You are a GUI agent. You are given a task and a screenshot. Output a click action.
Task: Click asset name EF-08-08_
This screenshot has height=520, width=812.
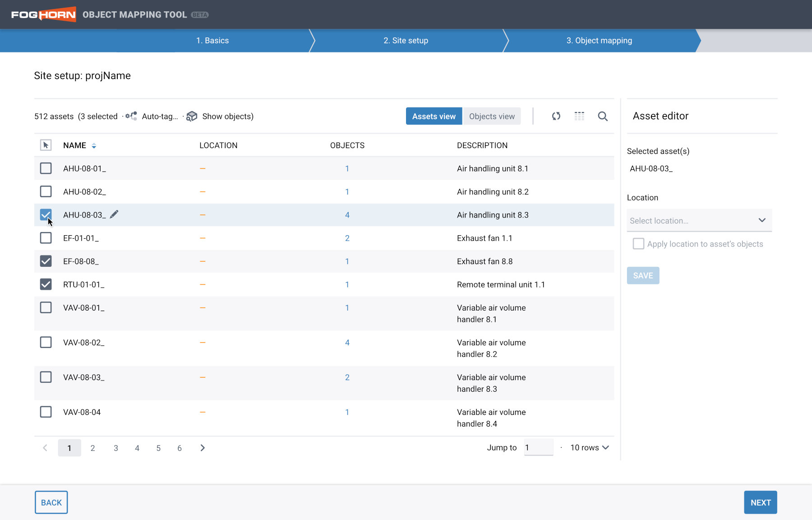pos(81,261)
